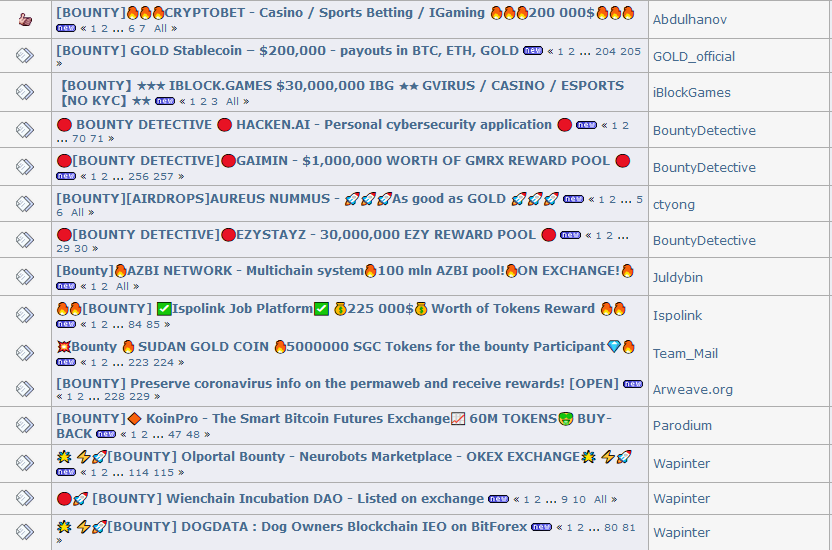Image resolution: width=832 pixels, height=550 pixels.
Task: Click topic icon beside IBLOCK.GAMES thread
Action: coord(25,92)
